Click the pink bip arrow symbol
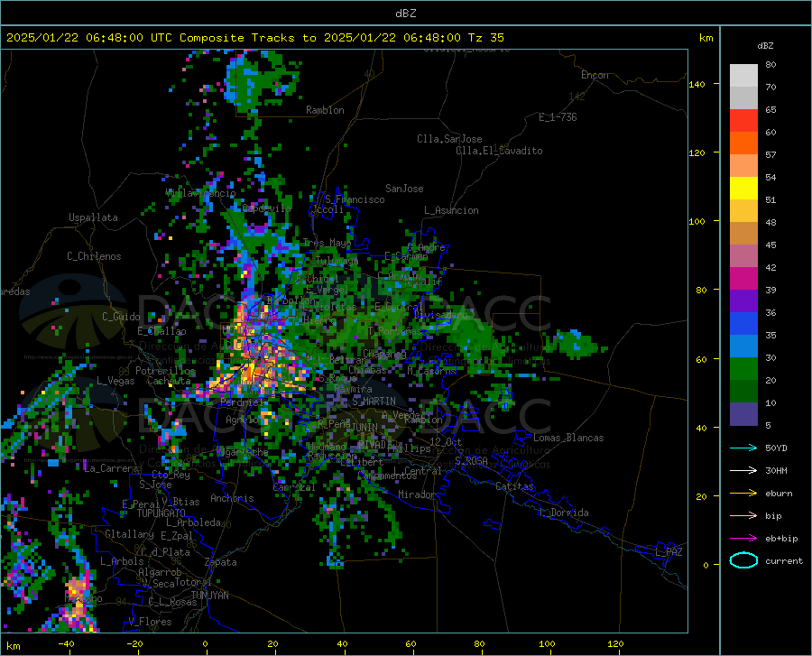 click(743, 516)
